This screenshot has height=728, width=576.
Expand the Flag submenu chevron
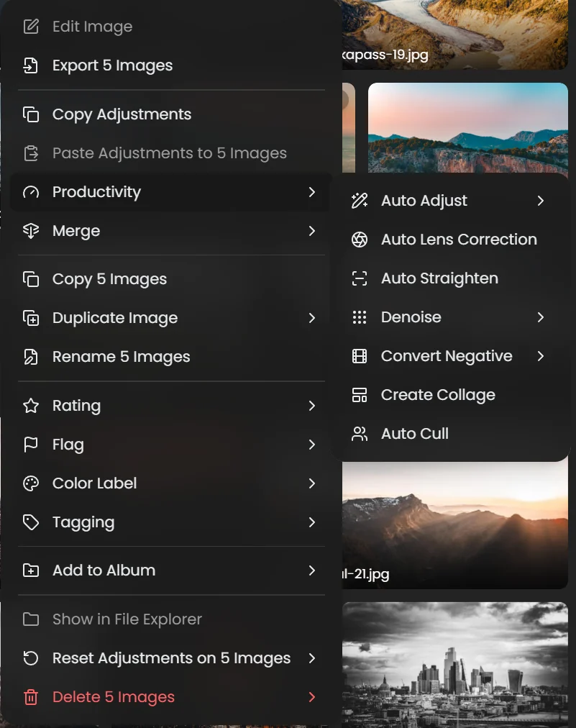[312, 445]
